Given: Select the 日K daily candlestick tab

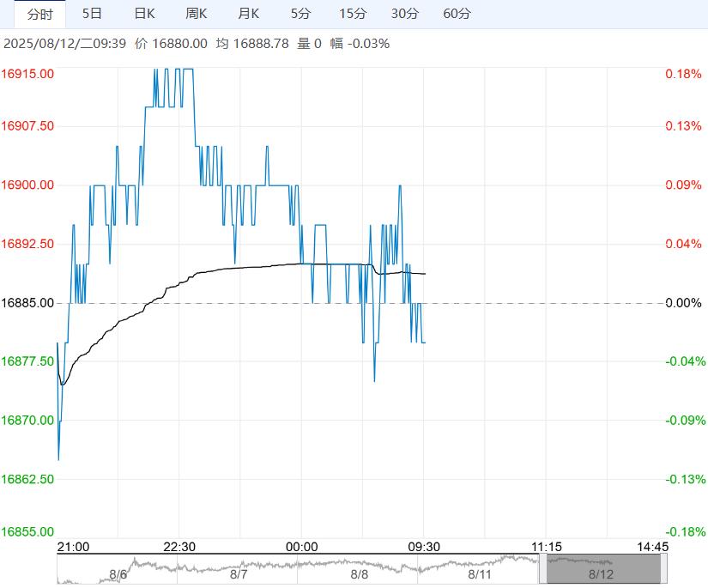Looking at the screenshot, I should [144, 14].
